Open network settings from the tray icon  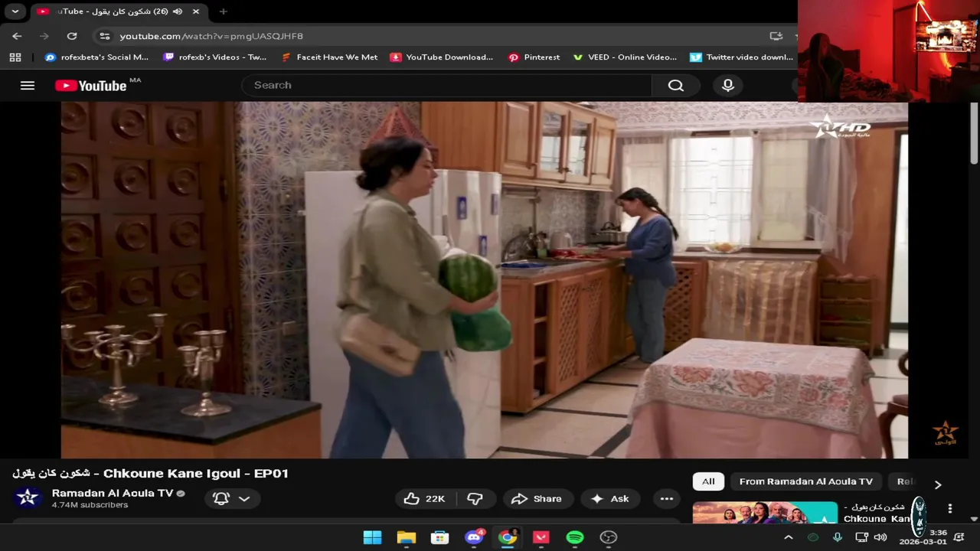(x=861, y=537)
